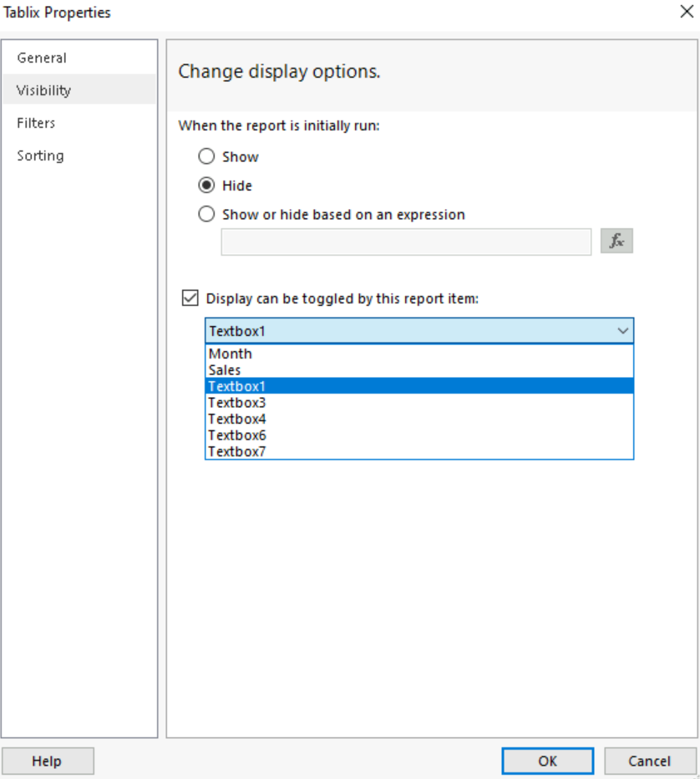Collapse the toggle report item dropdown
Screen dimensions: 700x779
pos(623,331)
